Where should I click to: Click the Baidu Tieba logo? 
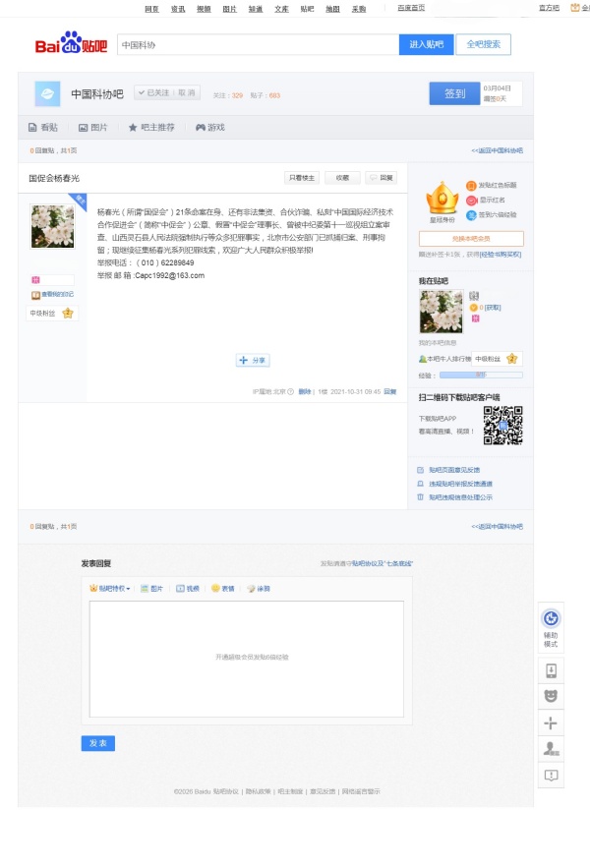click(x=71, y=43)
